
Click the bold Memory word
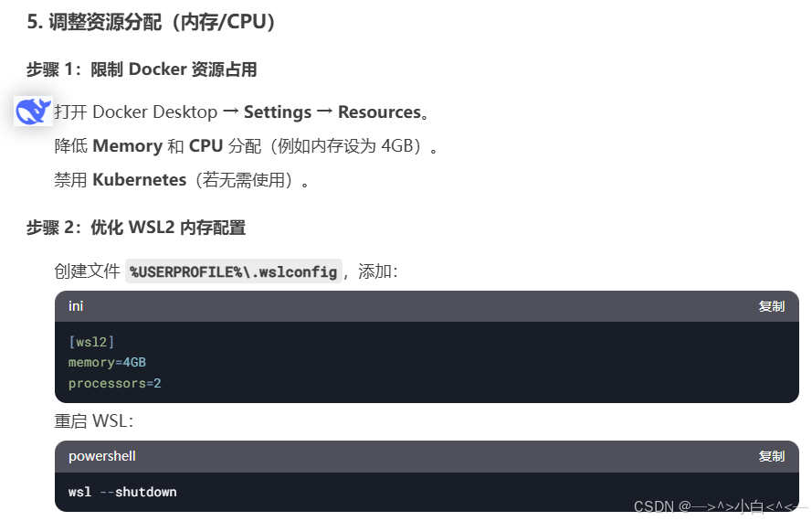(x=127, y=146)
